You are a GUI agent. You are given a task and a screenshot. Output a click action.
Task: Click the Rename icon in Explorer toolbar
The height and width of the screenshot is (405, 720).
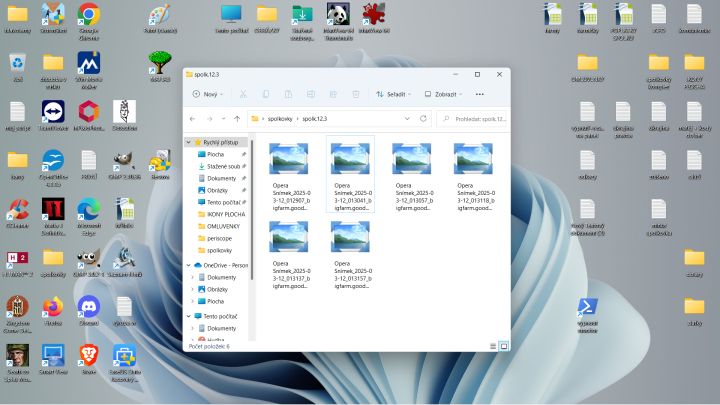point(310,94)
